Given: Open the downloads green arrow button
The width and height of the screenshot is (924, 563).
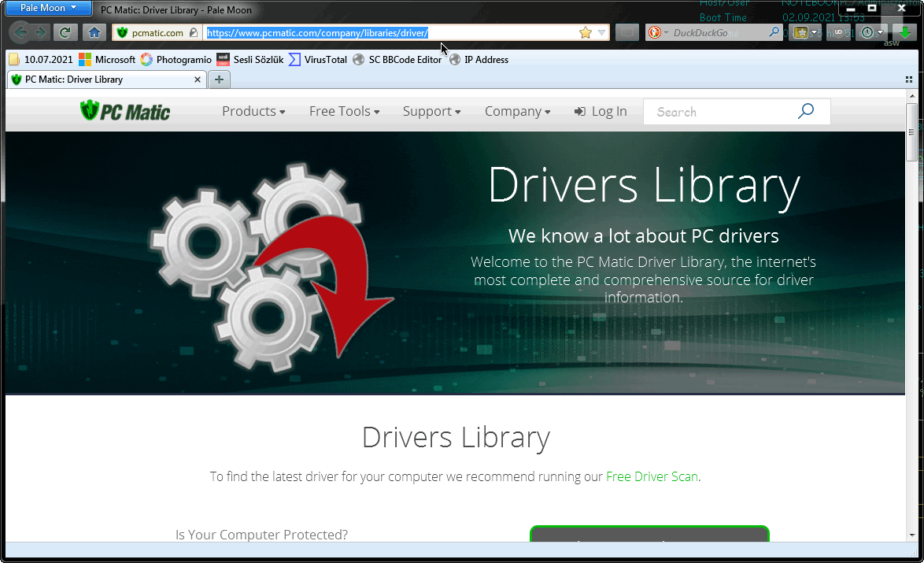Looking at the screenshot, I should 904,32.
